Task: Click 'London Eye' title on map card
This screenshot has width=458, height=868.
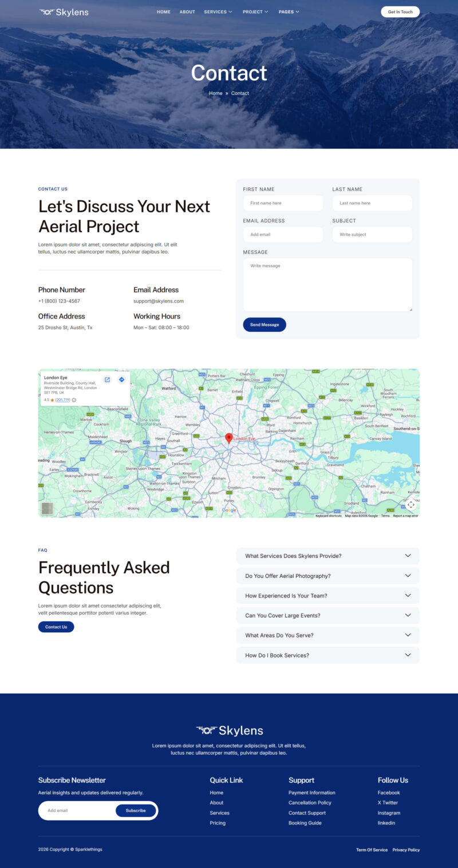Action: [x=55, y=378]
